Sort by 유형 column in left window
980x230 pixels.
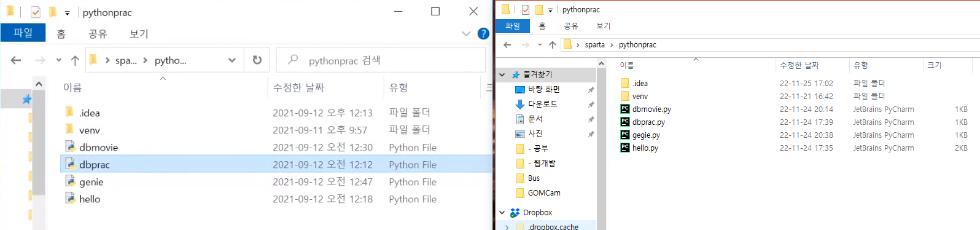tap(399, 88)
